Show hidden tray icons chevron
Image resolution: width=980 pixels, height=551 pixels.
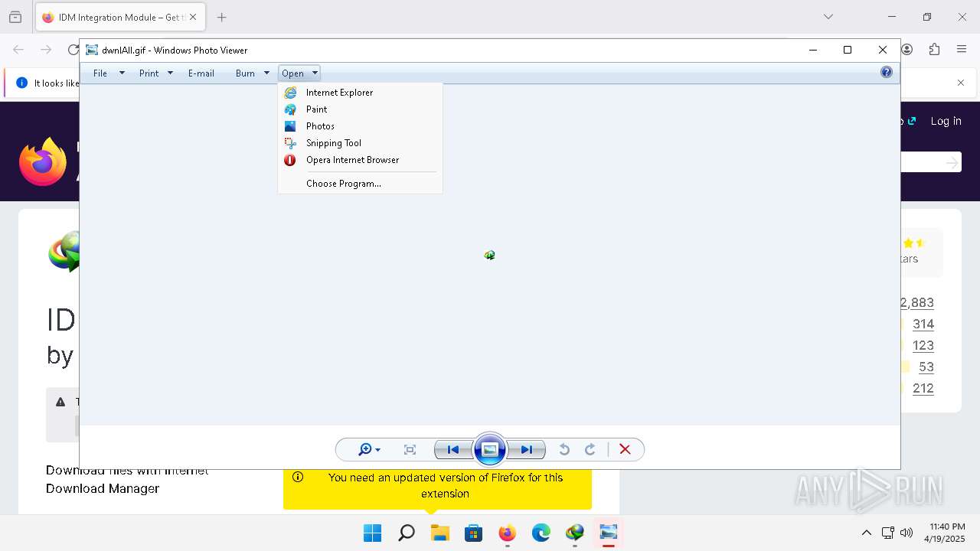pyautogui.click(x=866, y=533)
